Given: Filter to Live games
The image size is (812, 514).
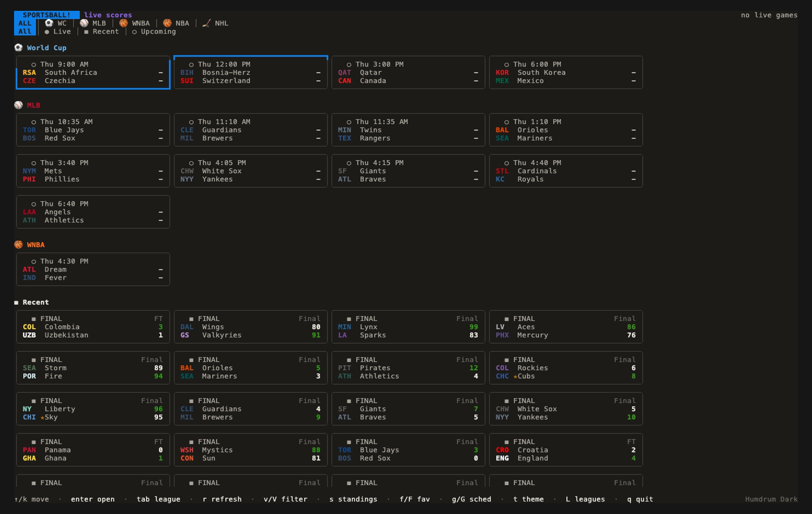Looking at the screenshot, I should point(57,31).
